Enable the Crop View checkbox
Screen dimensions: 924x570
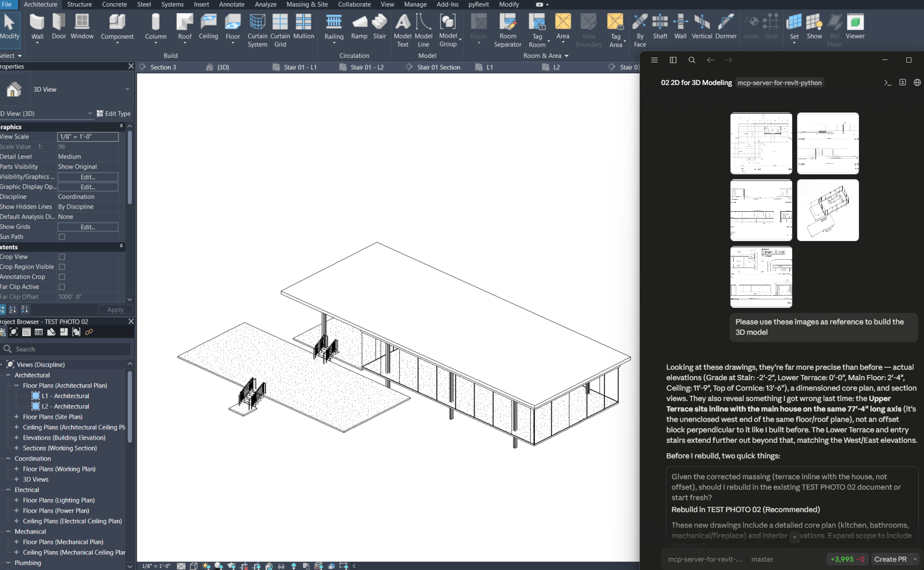(62, 257)
